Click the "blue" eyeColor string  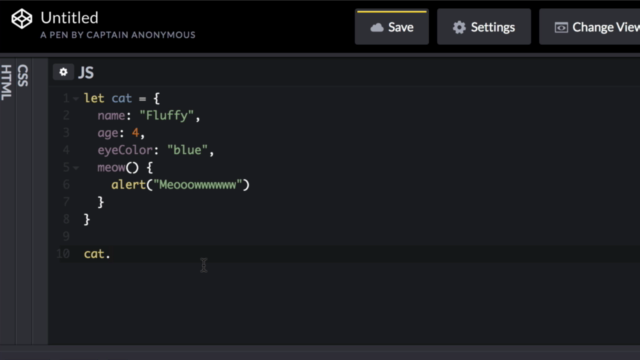click(187, 150)
